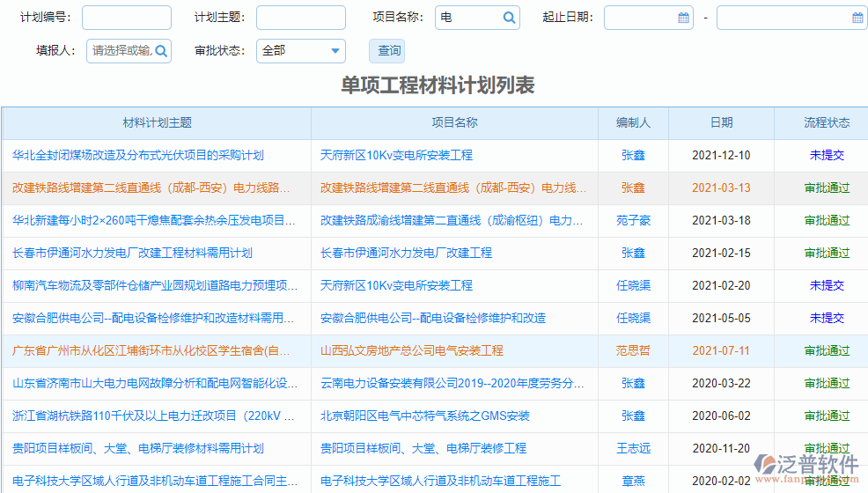
Task: Click the 流程状态 column header
Action: tap(827, 123)
